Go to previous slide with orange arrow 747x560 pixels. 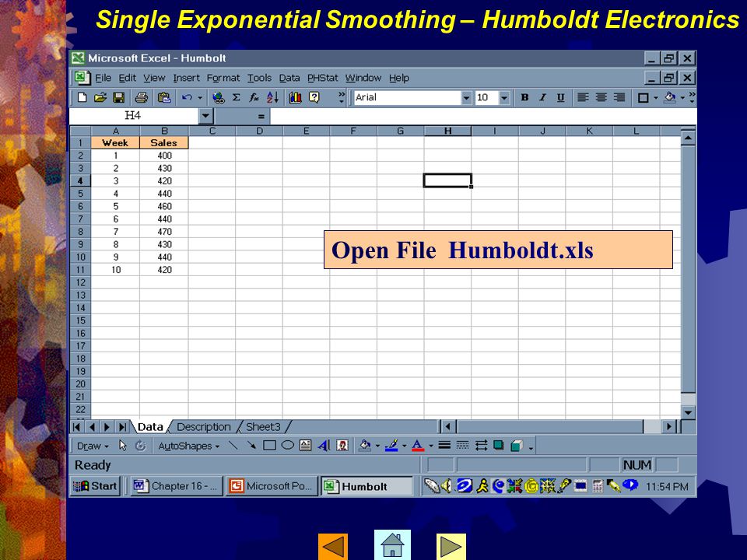[333, 547]
